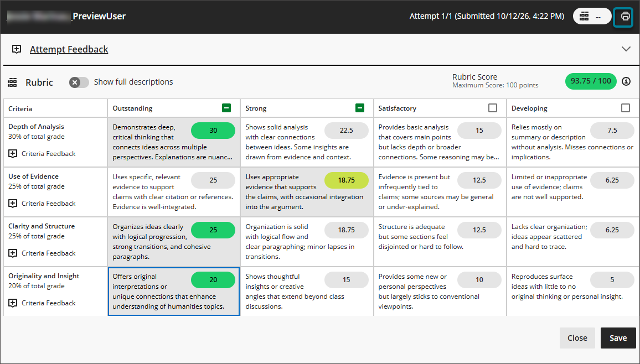The width and height of the screenshot is (640, 364).
Task: Check the Developing column checkbox
Action: 625,108
